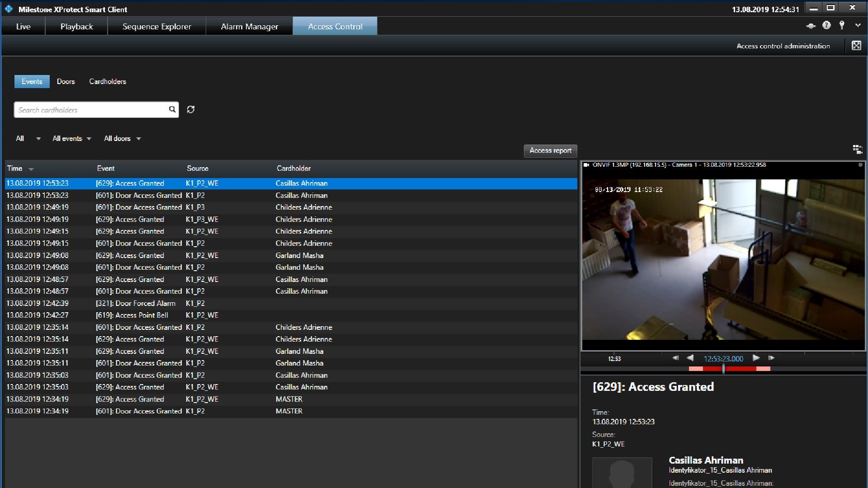
Task: Click the Access report button
Action: tap(550, 150)
